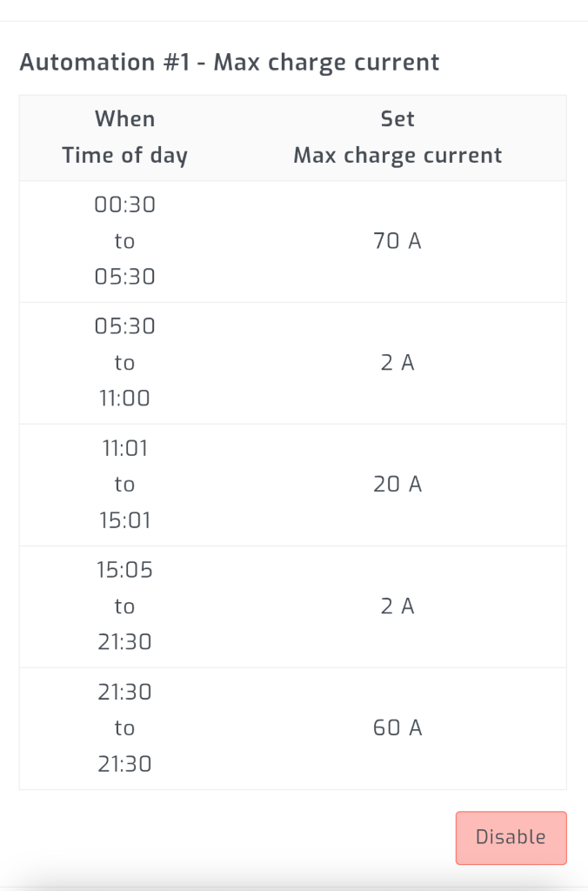Select the 21:30 to 21:30 time range
The width and height of the screenshot is (588, 891).
point(124,727)
